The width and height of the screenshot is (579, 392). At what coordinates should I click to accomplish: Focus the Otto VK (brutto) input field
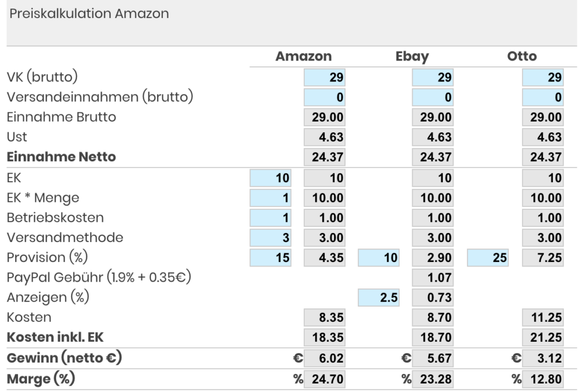click(x=543, y=77)
